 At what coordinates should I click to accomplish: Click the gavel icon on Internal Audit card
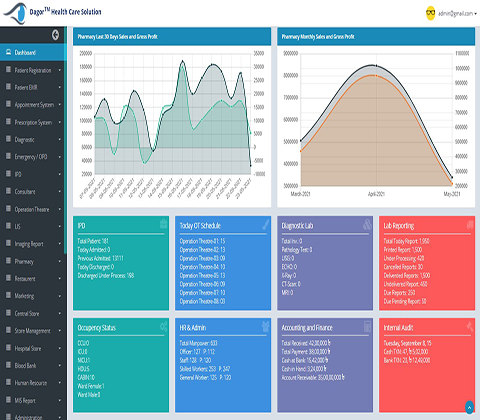pyautogui.click(x=470, y=326)
